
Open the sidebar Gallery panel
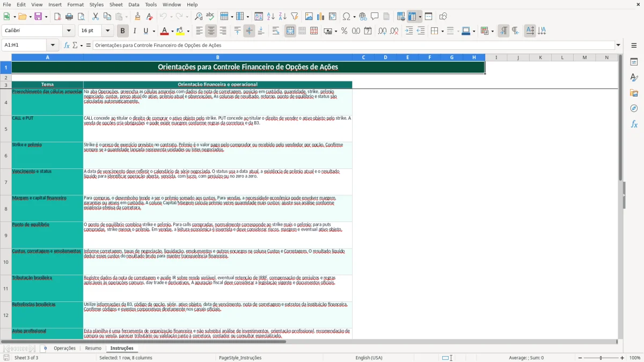[x=634, y=93]
